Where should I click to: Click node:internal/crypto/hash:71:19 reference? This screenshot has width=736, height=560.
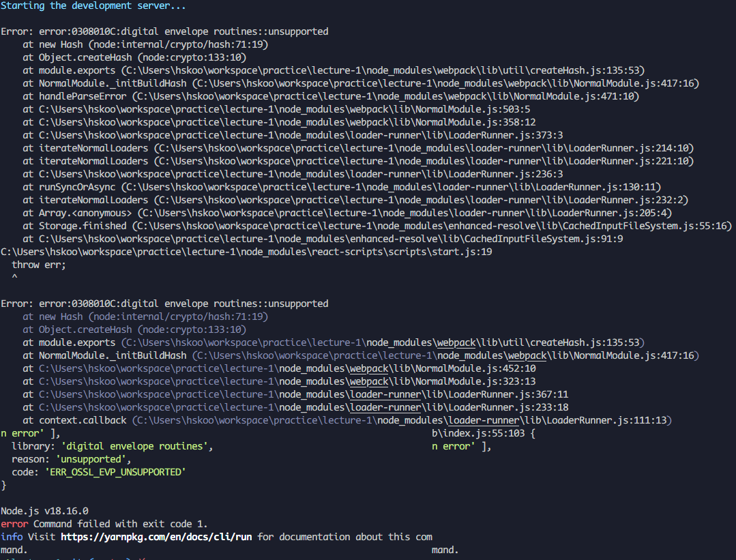[164, 44]
